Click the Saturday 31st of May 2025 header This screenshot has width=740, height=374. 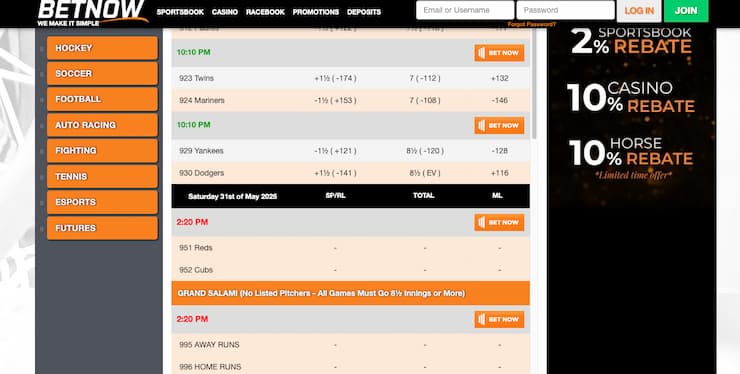233,196
